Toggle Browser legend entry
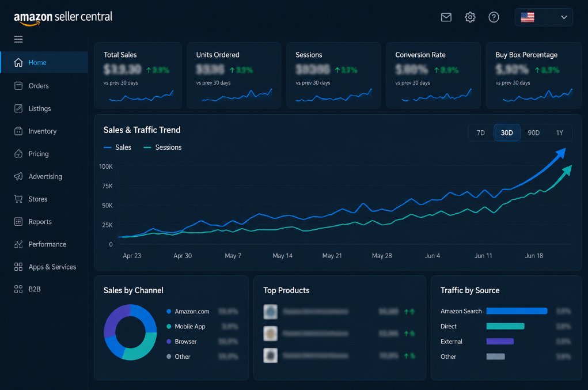Viewport: 588px width, 390px height. (181, 342)
